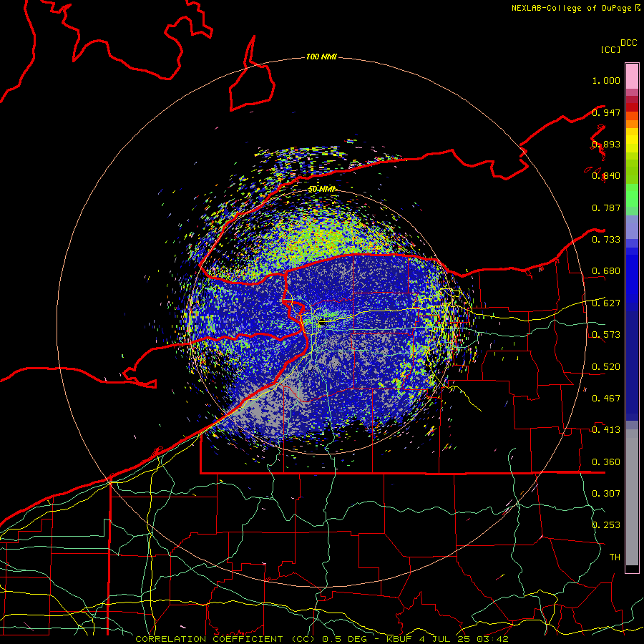Select the 0.307 scale value
Screen dimensions: 644x644
606,493
